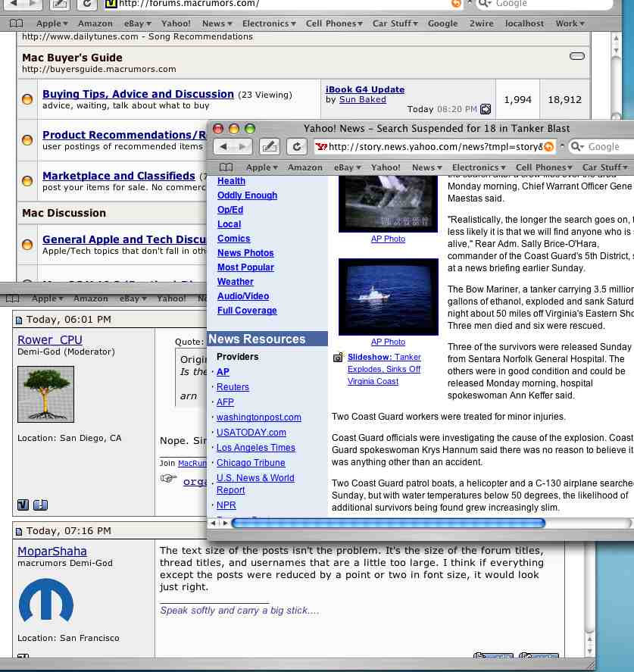Reload the Yahoo News page
634x672 pixels.
[x=296, y=146]
